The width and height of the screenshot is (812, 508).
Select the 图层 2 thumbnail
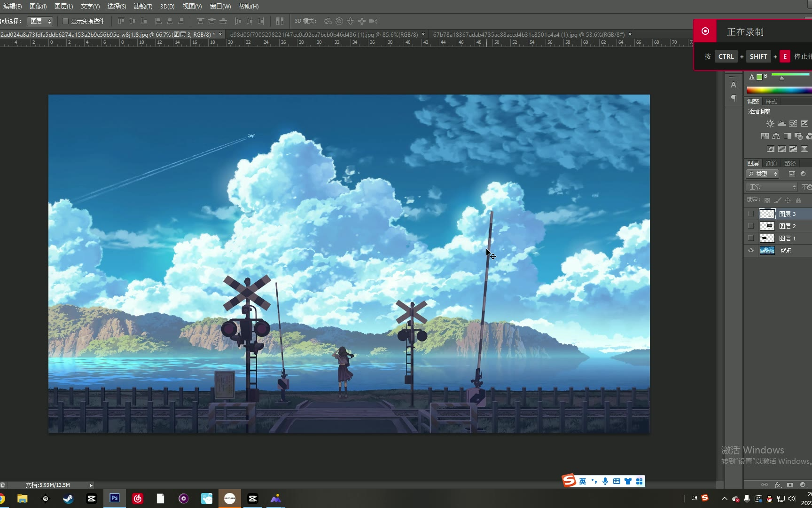click(767, 226)
